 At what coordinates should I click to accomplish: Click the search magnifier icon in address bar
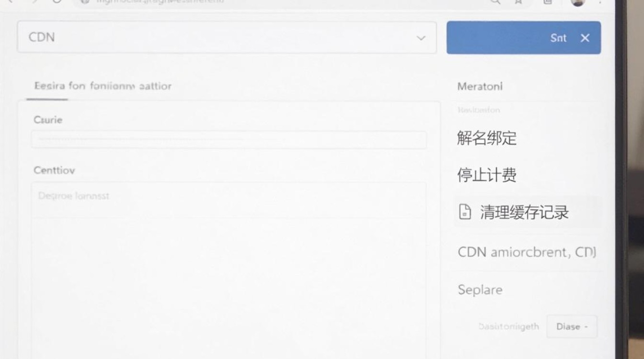495,2
